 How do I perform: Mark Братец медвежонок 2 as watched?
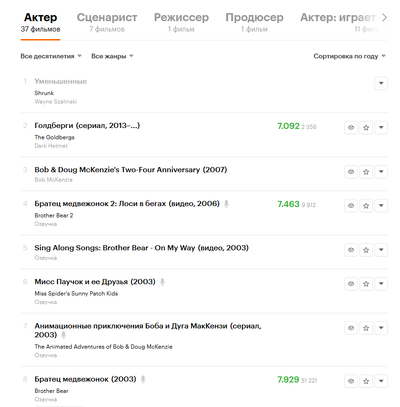(351, 206)
